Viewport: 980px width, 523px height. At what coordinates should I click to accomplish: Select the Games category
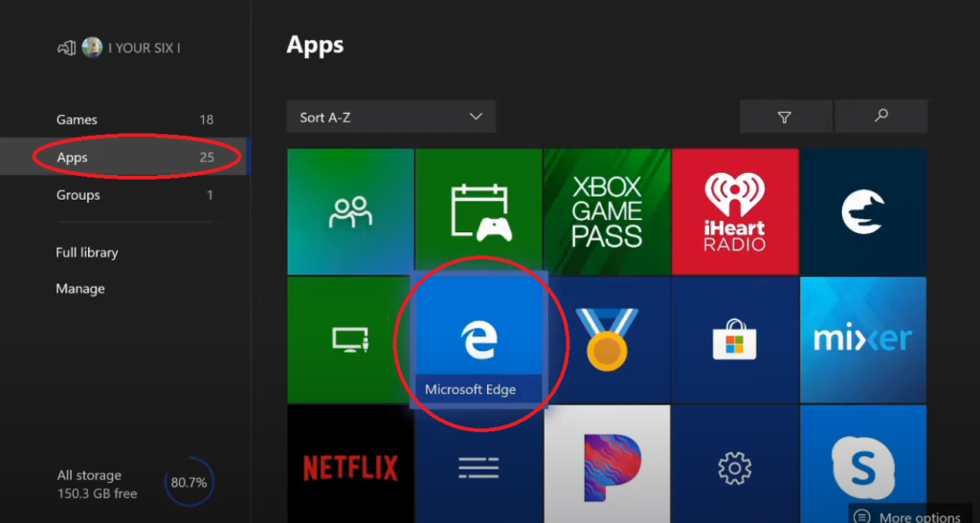click(125, 120)
